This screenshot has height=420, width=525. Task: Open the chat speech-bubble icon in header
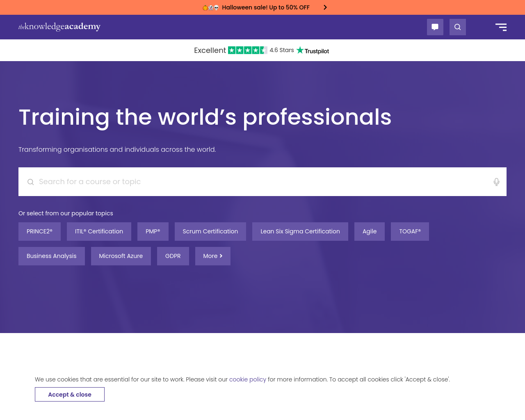[x=435, y=27]
